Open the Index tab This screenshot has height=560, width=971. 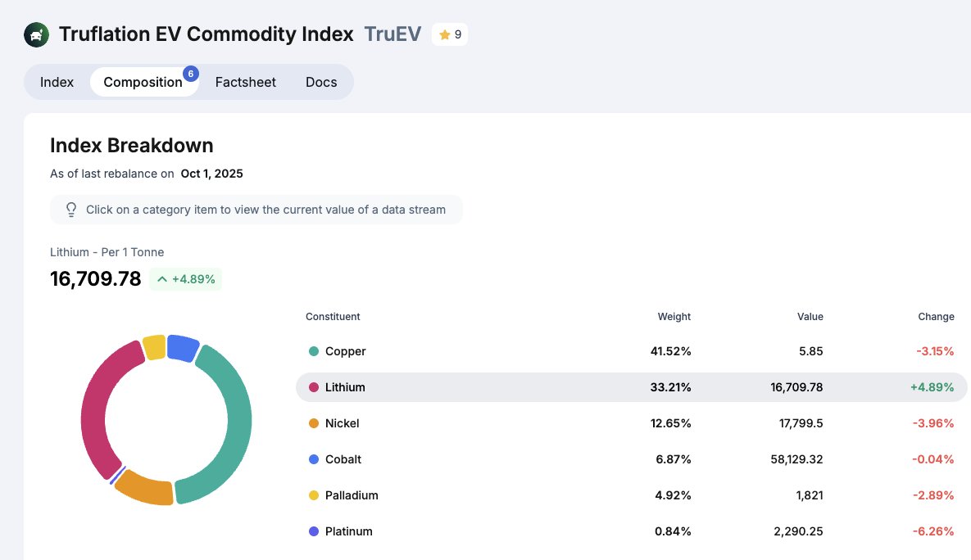[57, 83]
